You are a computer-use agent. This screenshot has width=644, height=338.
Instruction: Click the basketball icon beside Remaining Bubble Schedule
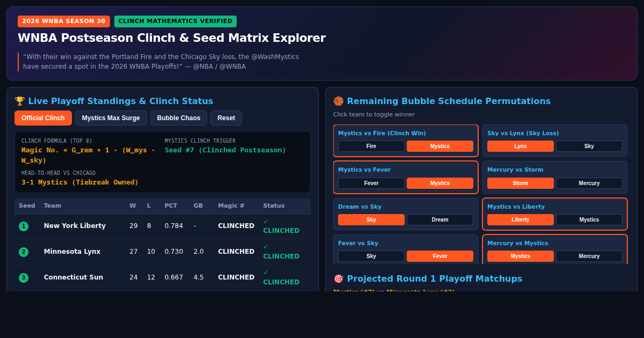click(x=339, y=101)
